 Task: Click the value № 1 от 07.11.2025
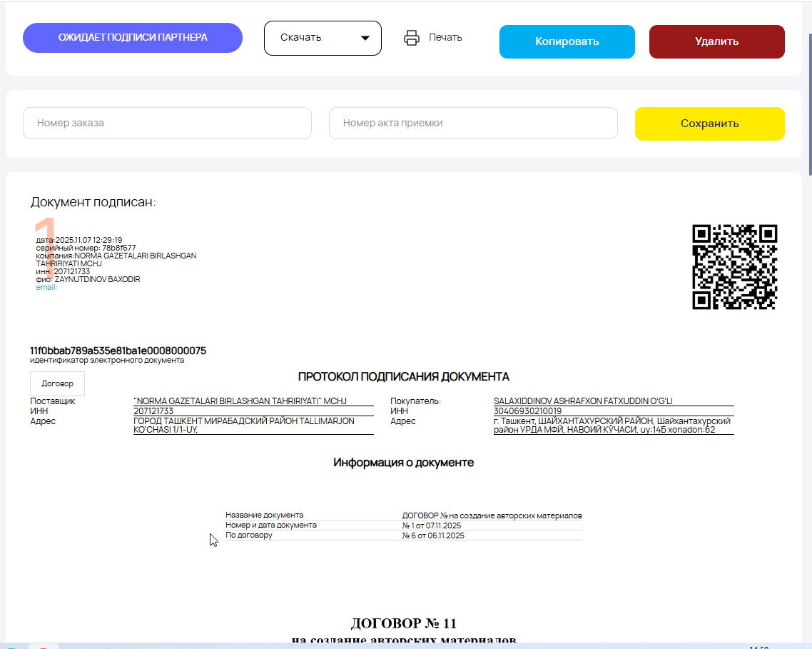[432, 525]
